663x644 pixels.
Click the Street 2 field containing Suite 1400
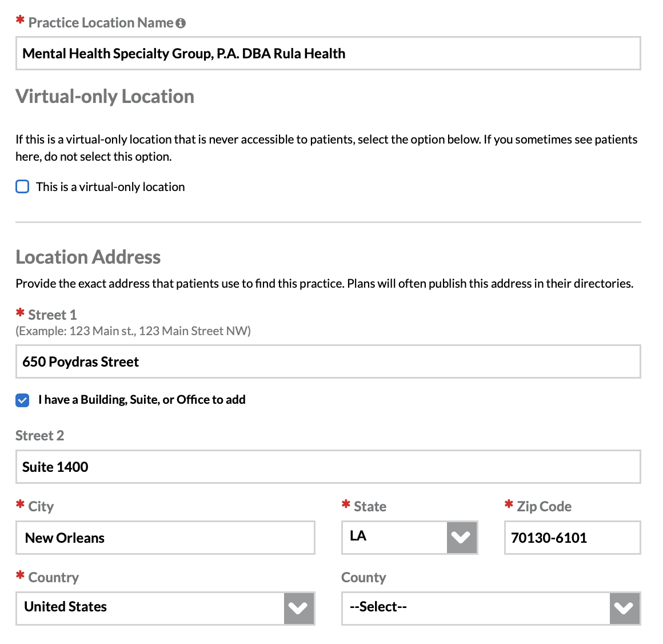click(x=327, y=467)
